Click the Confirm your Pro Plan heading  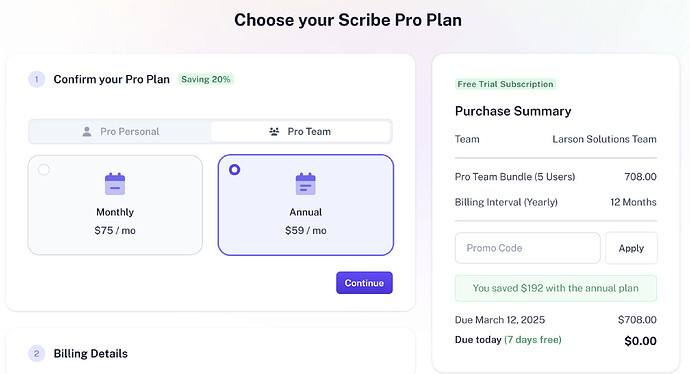tap(112, 80)
